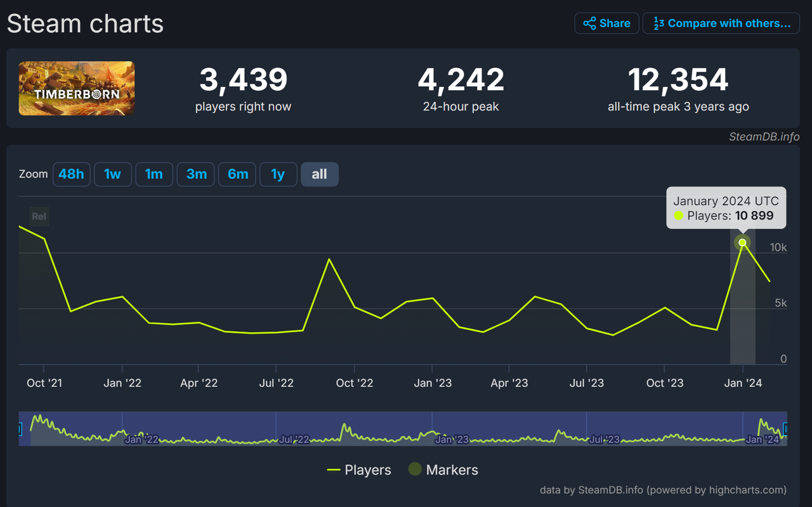Click the late 2022 spike on the chart line
The width and height of the screenshot is (812, 507).
pyautogui.click(x=329, y=259)
